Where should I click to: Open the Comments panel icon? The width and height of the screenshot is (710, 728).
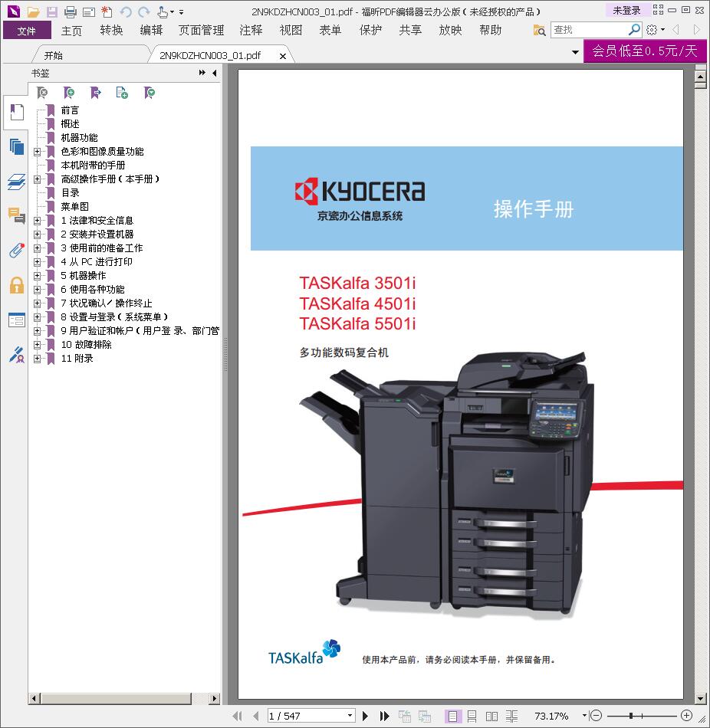17,215
